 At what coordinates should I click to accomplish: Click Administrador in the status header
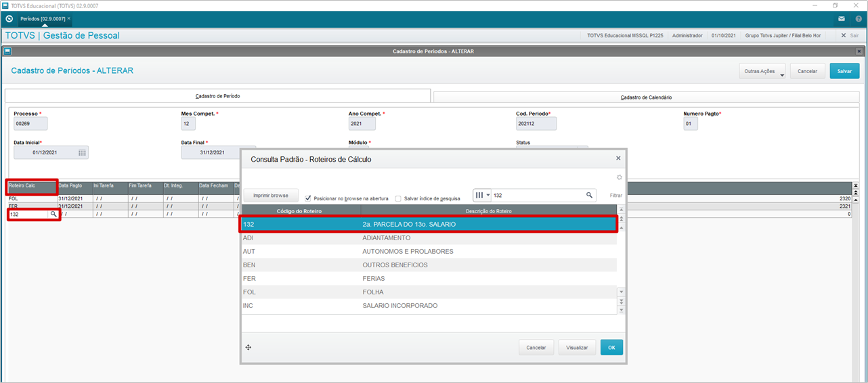coord(687,35)
